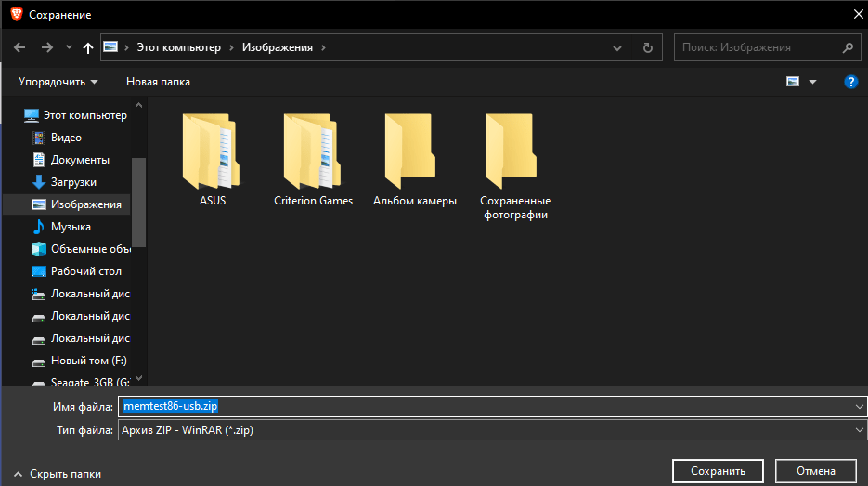This screenshot has height=486, width=868.
Task: Select Рабочий стол in navigation pane
Action: coord(85,271)
